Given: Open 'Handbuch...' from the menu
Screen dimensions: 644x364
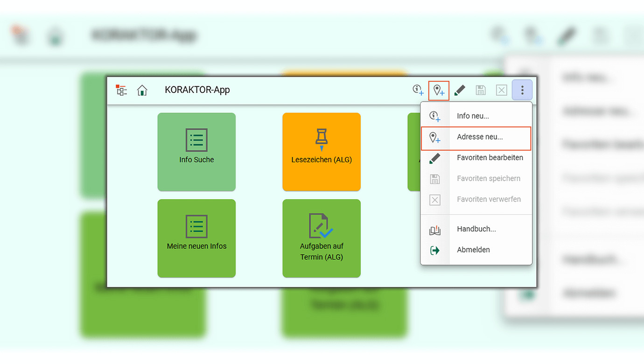Looking at the screenshot, I should (476, 229).
